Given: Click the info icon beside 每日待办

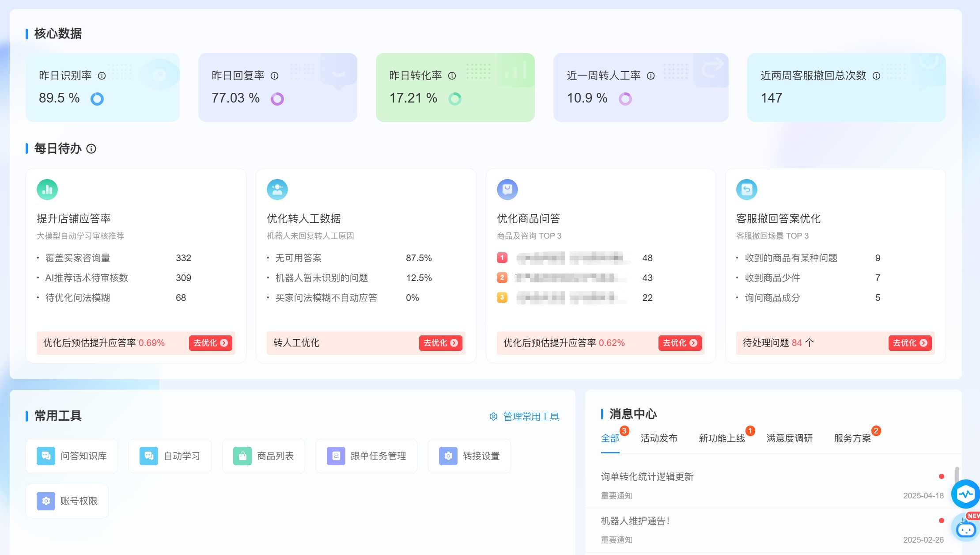Looking at the screenshot, I should (91, 149).
